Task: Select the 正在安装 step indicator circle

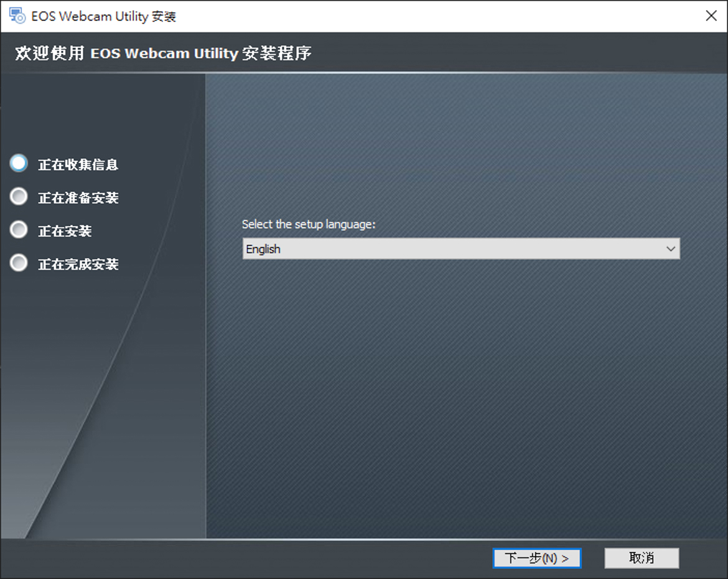Action: (19, 230)
